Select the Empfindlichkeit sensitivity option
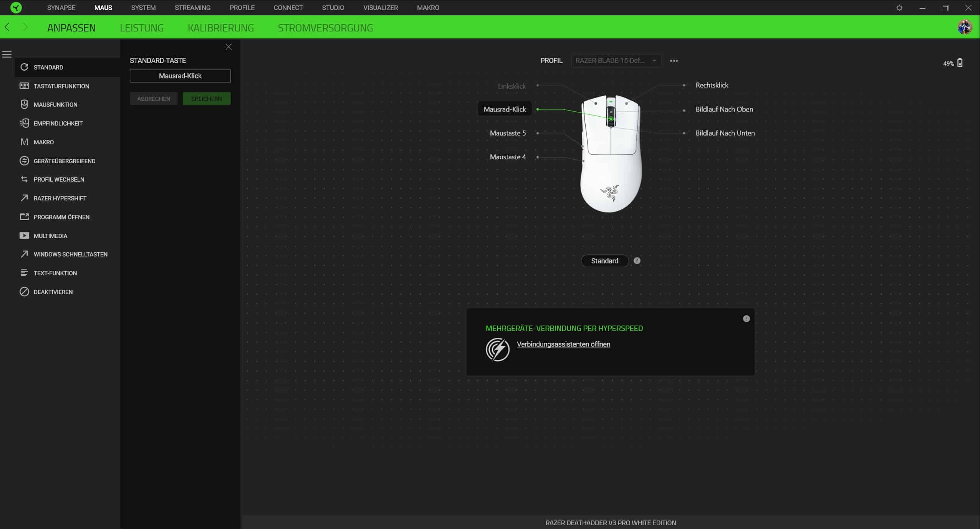The height and width of the screenshot is (529, 980). point(58,123)
